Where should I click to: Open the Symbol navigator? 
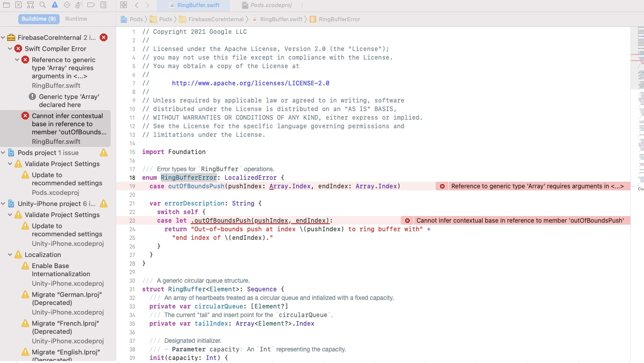(30, 5)
